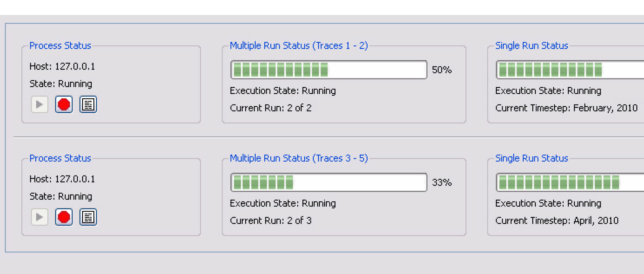Click the Multiple Run Status (Traces 1 - 2) heading
This screenshot has height=274, width=644.
pos(299,46)
